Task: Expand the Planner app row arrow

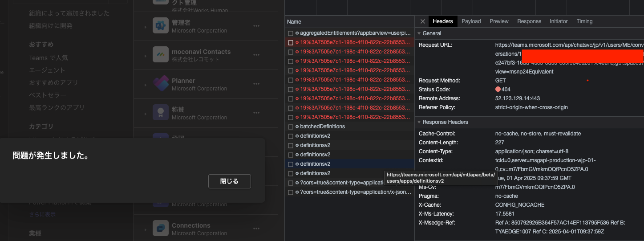Action: (x=145, y=85)
